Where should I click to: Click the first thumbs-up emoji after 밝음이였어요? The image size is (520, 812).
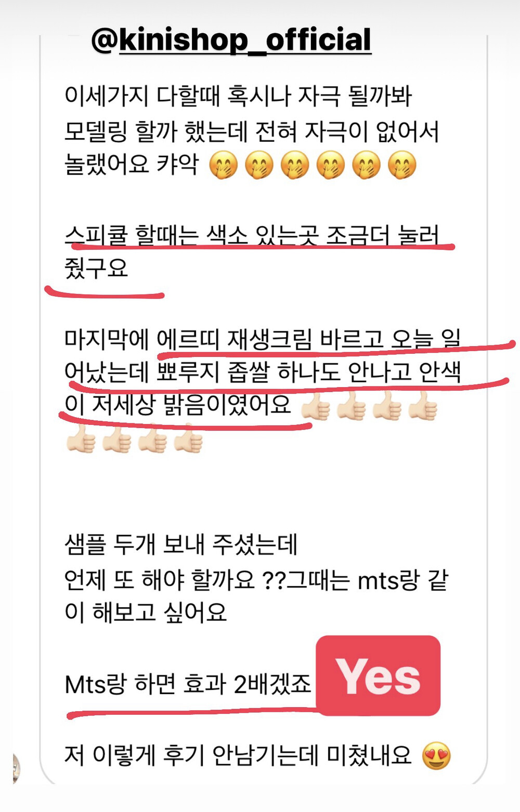click(x=316, y=406)
